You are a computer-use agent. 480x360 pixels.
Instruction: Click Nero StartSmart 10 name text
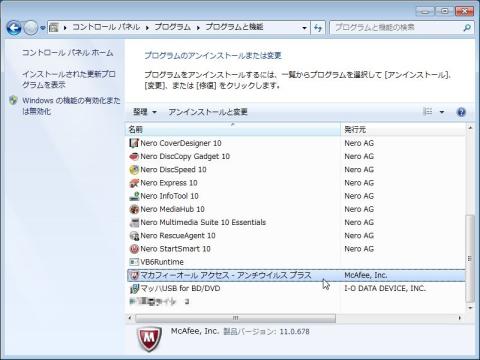tap(175, 249)
